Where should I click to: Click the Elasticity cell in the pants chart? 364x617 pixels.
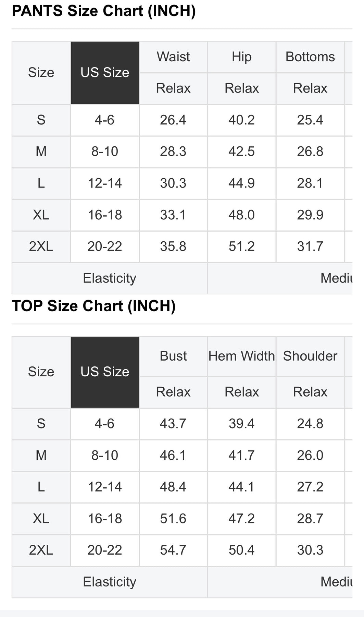point(110,278)
